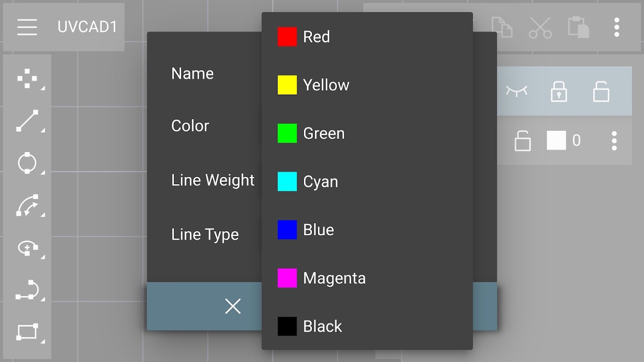644x362 pixels.
Task: Click the locked padlock icon in the layer header
Action: pyautogui.click(x=559, y=91)
